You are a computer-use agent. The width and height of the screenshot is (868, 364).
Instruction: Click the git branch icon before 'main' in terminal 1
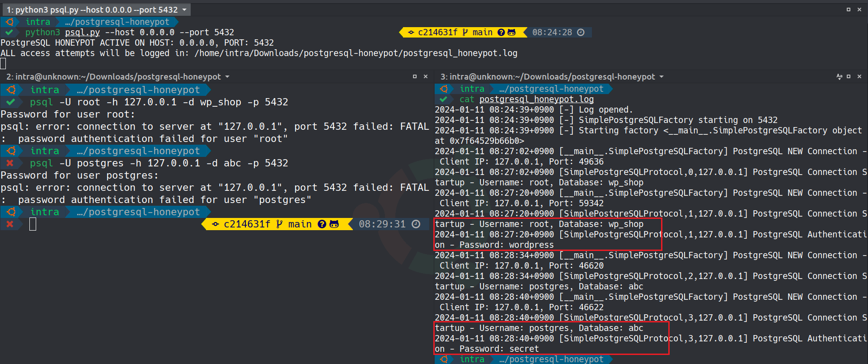(x=465, y=33)
